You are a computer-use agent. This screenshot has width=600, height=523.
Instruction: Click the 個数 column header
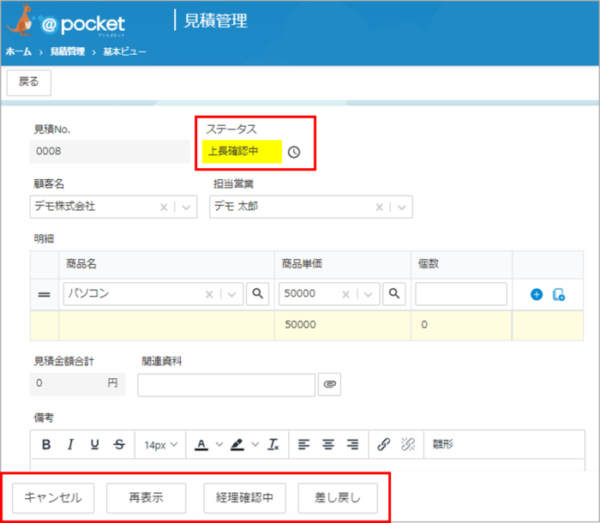pyautogui.click(x=428, y=264)
